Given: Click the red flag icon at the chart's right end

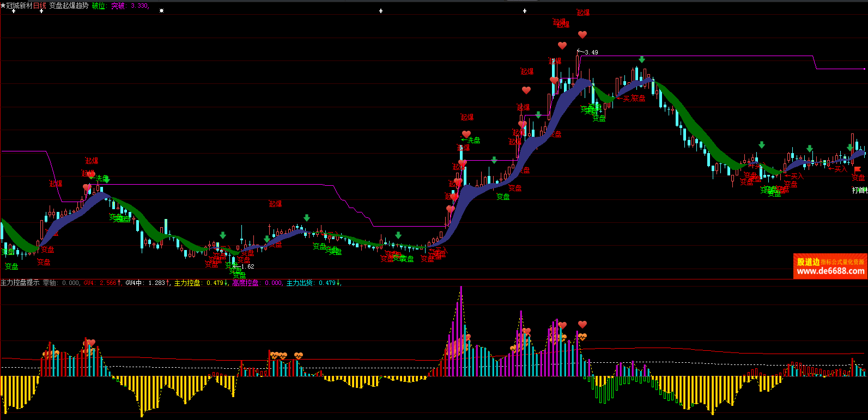Looking at the screenshot, I should click(x=857, y=170).
